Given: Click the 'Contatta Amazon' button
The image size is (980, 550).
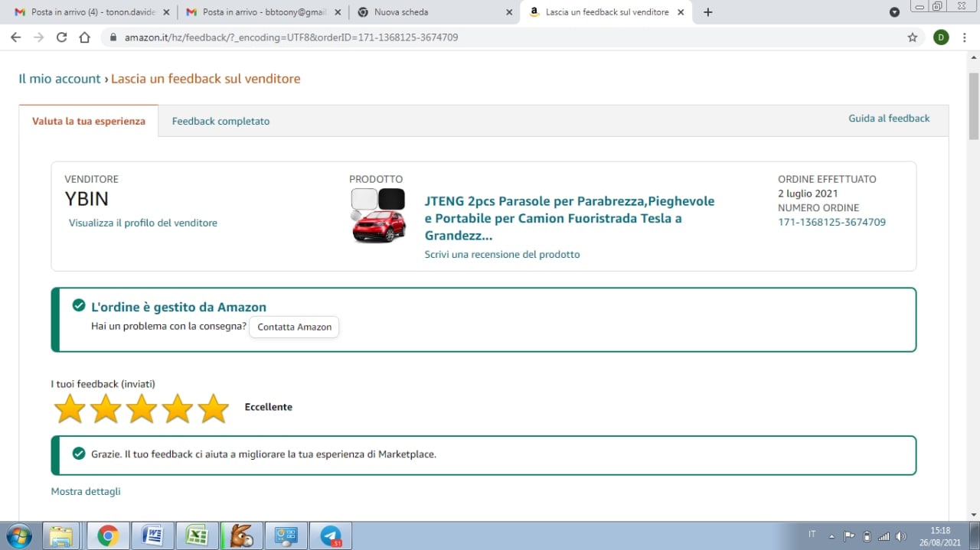Looking at the screenshot, I should [x=294, y=327].
